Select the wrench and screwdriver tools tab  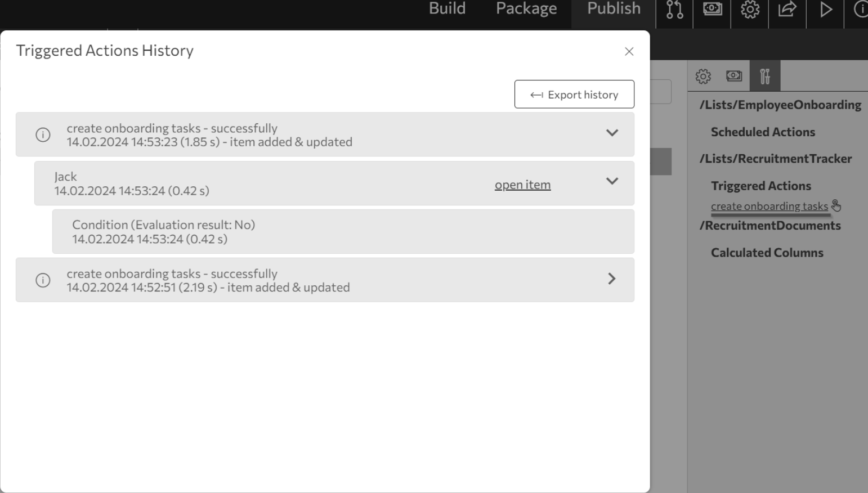point(764,76)
